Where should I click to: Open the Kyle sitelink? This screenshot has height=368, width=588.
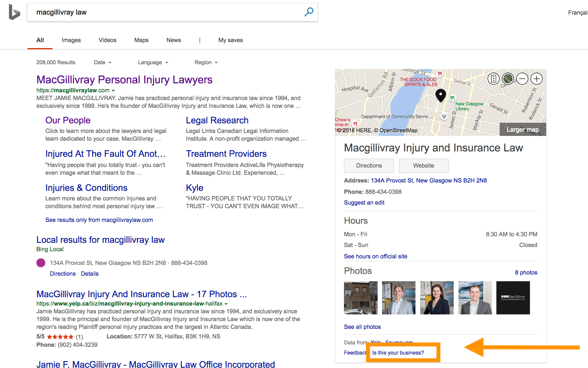(x=195, y=188)
